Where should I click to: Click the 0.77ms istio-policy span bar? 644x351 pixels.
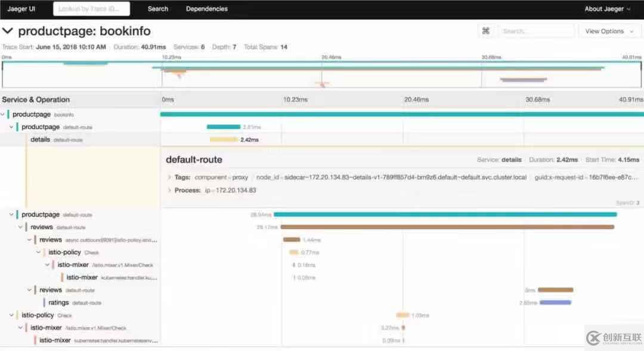[293, 252]
